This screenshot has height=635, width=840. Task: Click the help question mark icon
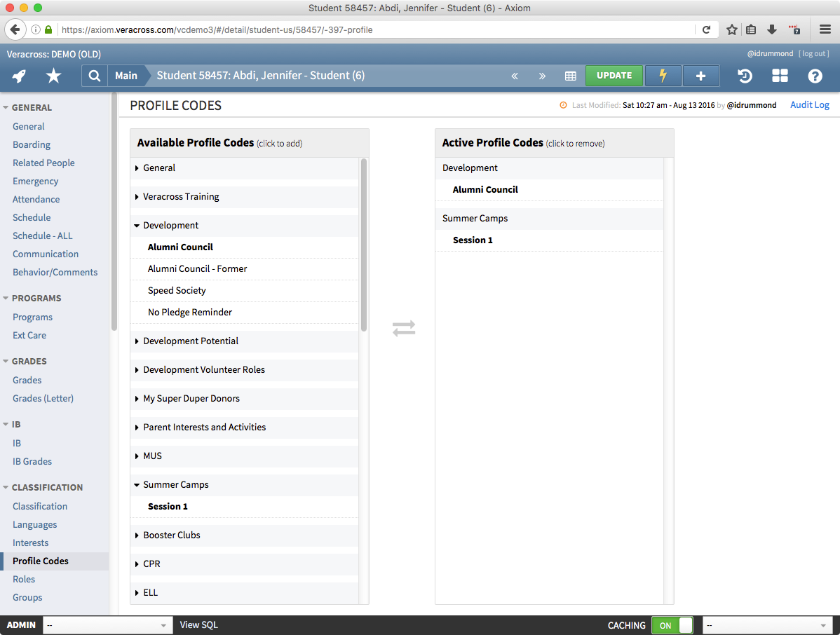click(814, 76)
